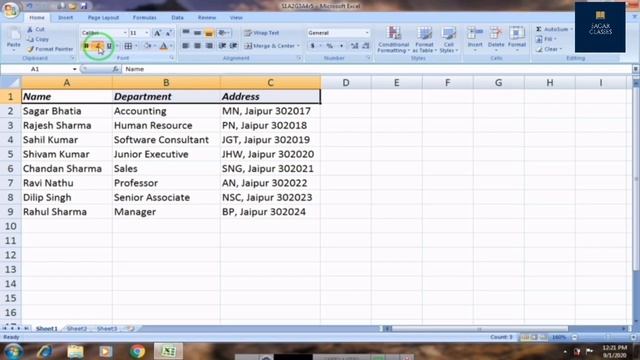
Task: Toggle Bold formatting
Action: (x=86, y=46)
